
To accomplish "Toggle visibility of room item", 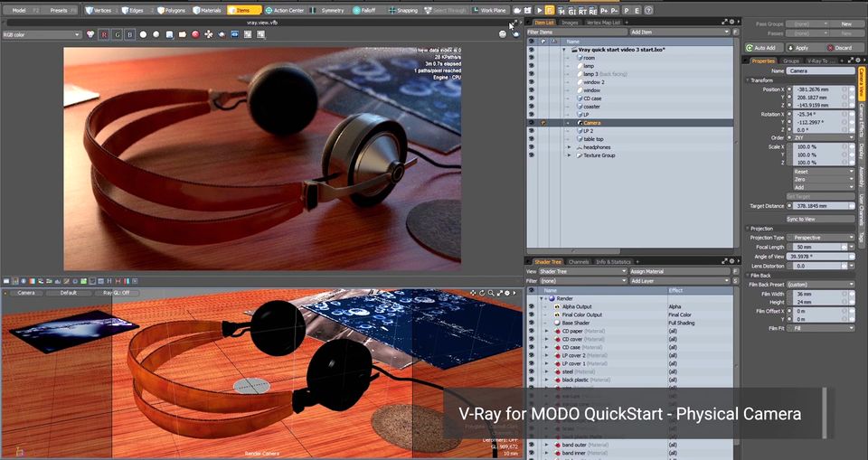I will click(532, 58).
